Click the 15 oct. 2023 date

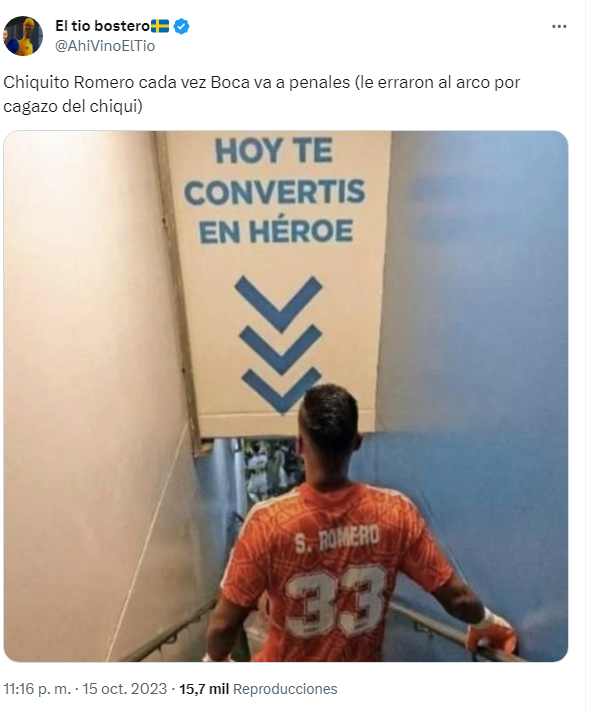click(x=125, y=689)
